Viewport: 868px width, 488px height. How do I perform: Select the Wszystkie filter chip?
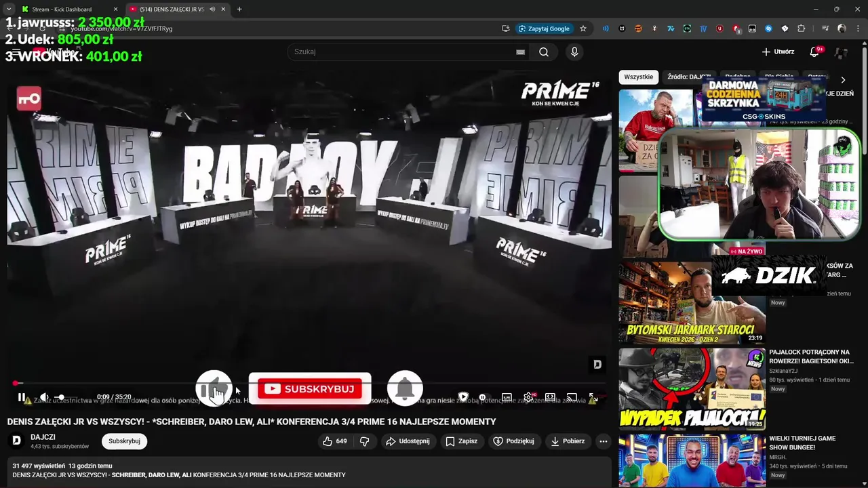638,77
